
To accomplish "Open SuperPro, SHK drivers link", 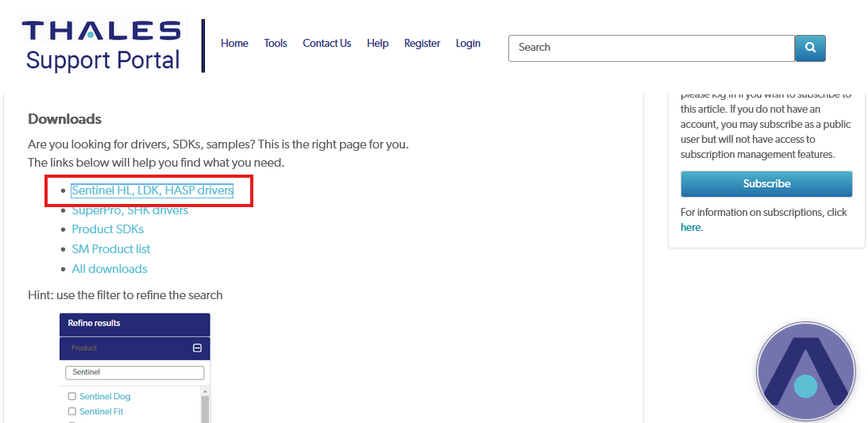I will click(x=130, y=210).
